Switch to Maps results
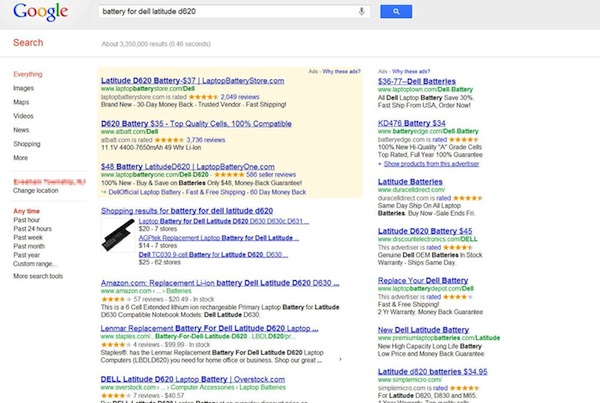600x403 pixels. click(x=21, y=102)
